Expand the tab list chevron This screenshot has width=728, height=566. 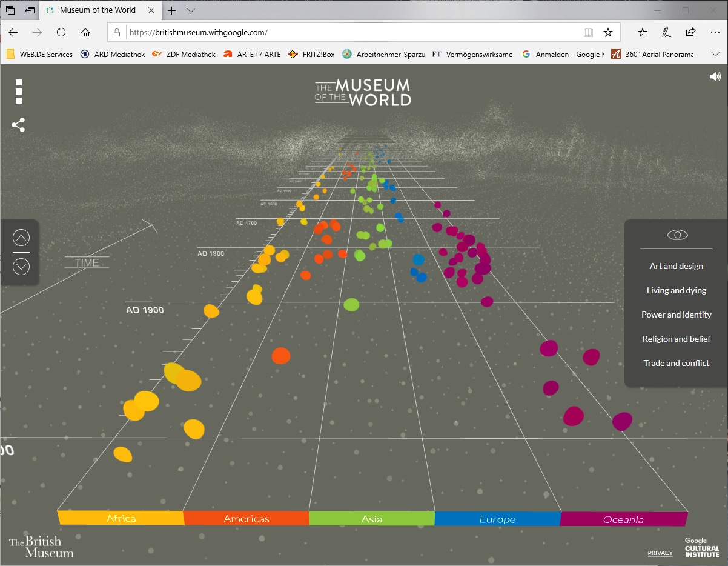[191, 10]
